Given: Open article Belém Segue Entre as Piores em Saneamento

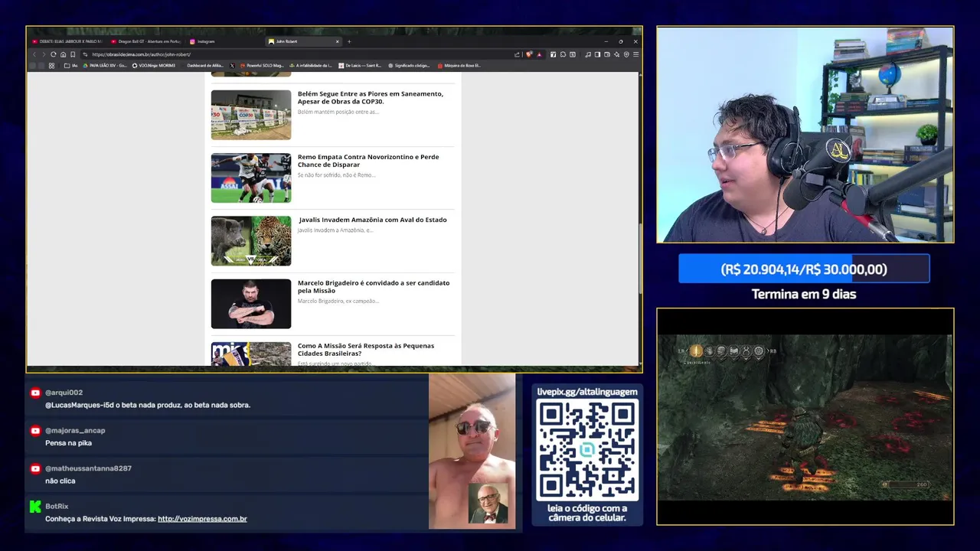Looking at the screenshot, I should [x=371, y=97].
